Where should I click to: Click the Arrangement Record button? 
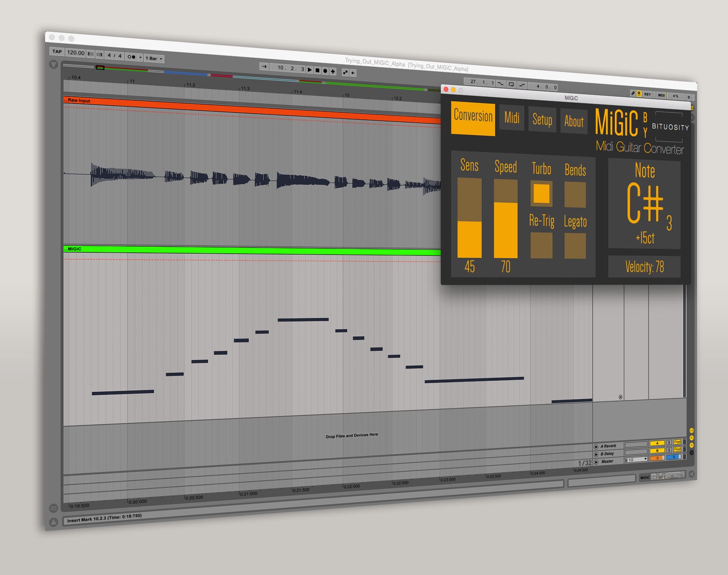[x=325, y=71]
